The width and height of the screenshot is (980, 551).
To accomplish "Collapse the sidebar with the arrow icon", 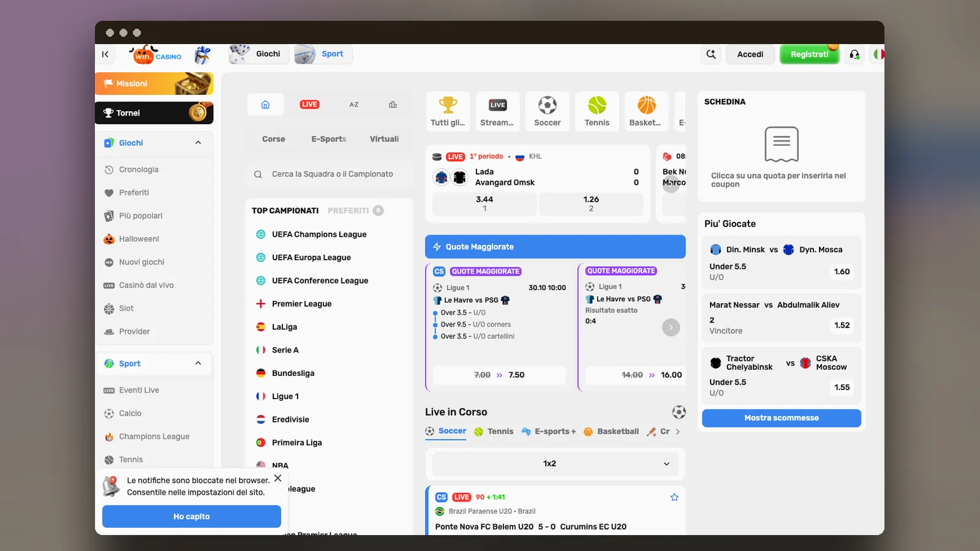I will 105,54.
